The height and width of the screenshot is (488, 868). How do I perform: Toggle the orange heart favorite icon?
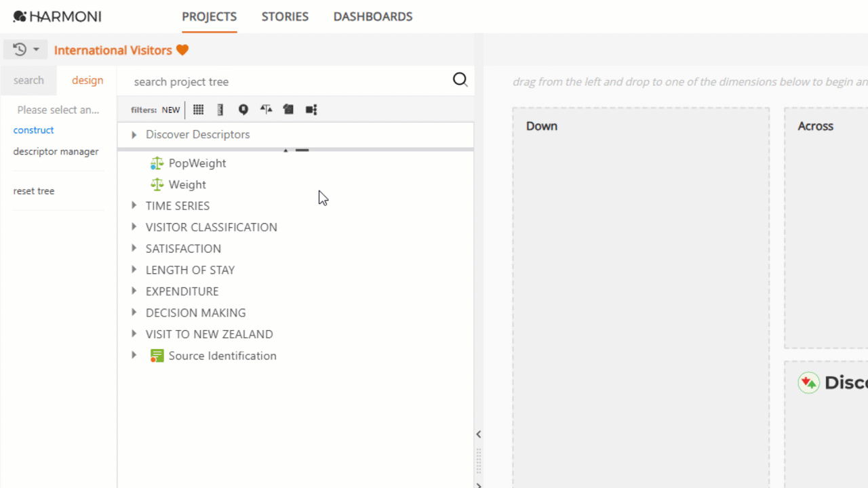[182, 50]
